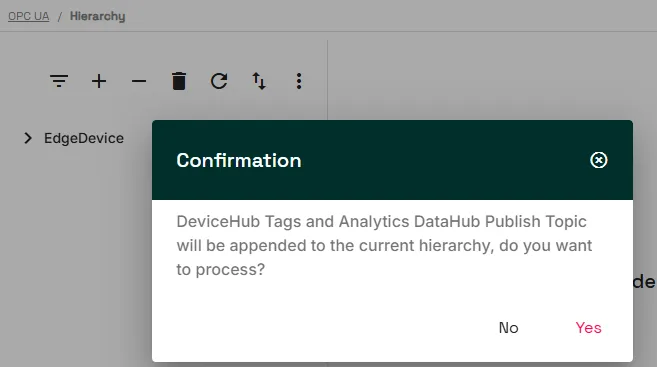
Task: Go to OPC UA breadcrumb link
Action: pos(28,16)
